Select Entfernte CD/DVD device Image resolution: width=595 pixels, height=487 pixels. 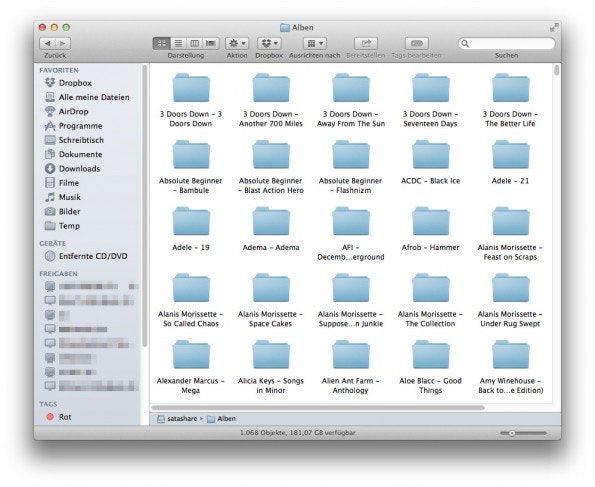click(x=86, y=256)
